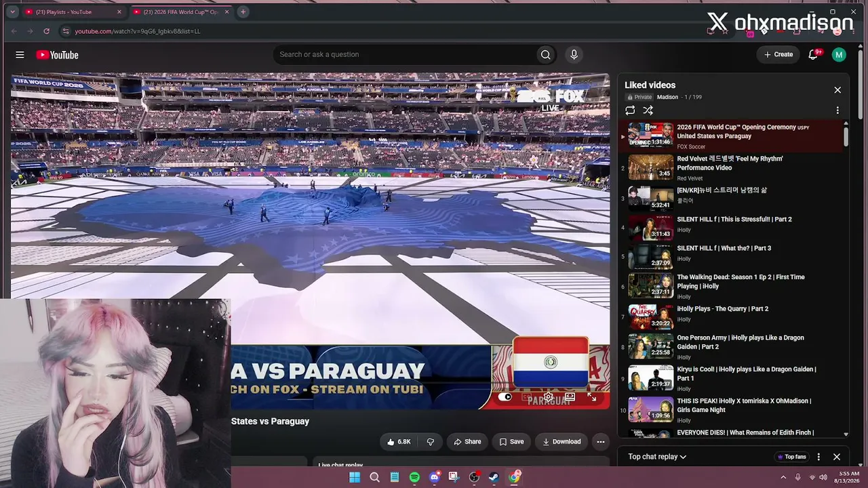This screenshot has width=868, height=488.
Task: Share the video
Action: point(467,442)
